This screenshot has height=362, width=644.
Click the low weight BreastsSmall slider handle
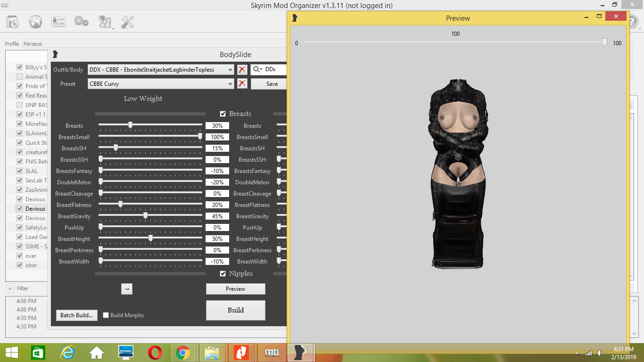tap(200, 137)
